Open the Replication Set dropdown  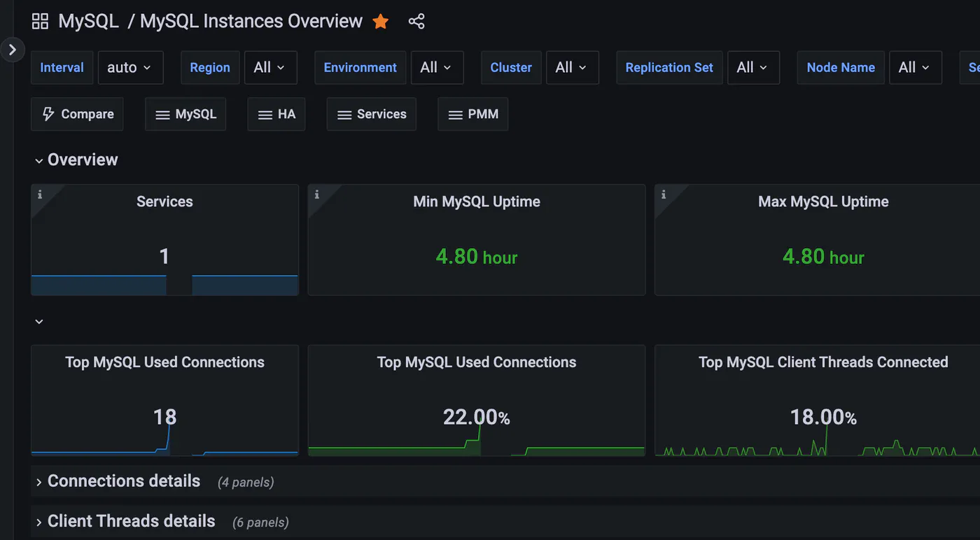753,68
